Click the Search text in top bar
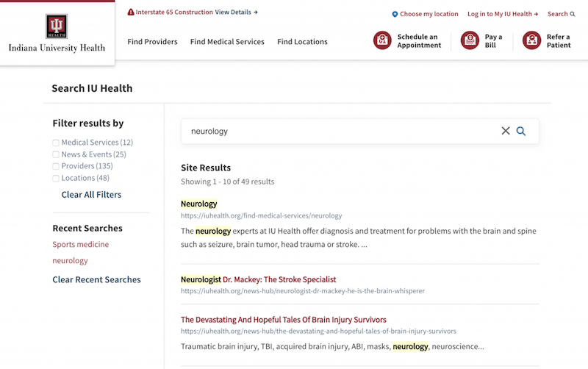The height and width of the screenshot is (369, 588). [557, 14]
